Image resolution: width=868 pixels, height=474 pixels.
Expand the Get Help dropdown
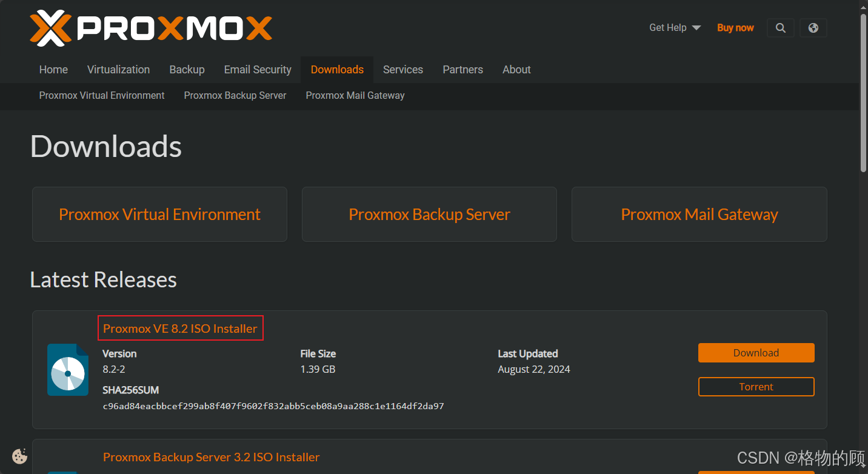coord(675,28)
